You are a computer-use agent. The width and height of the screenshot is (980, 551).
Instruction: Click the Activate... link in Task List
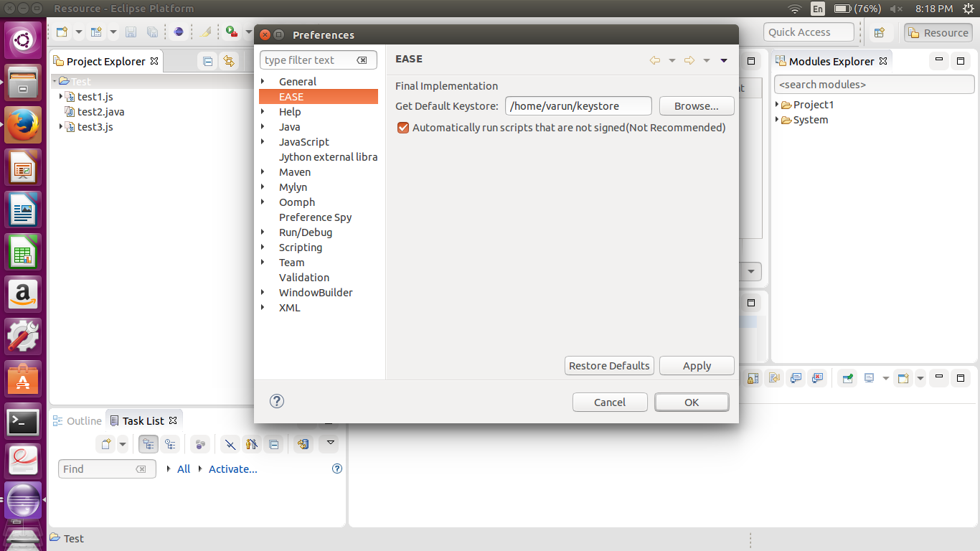click(233, 469)
